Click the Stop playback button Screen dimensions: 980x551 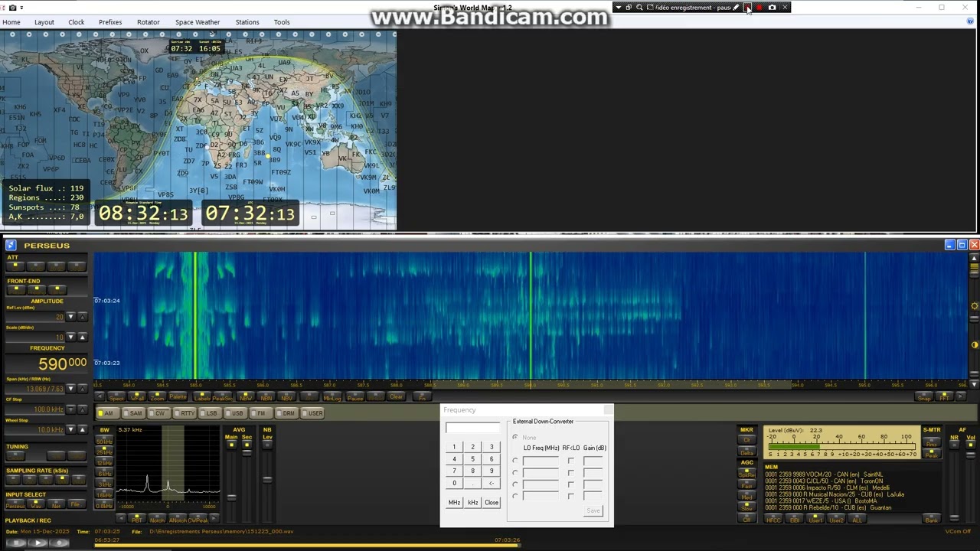coord(16,543)
